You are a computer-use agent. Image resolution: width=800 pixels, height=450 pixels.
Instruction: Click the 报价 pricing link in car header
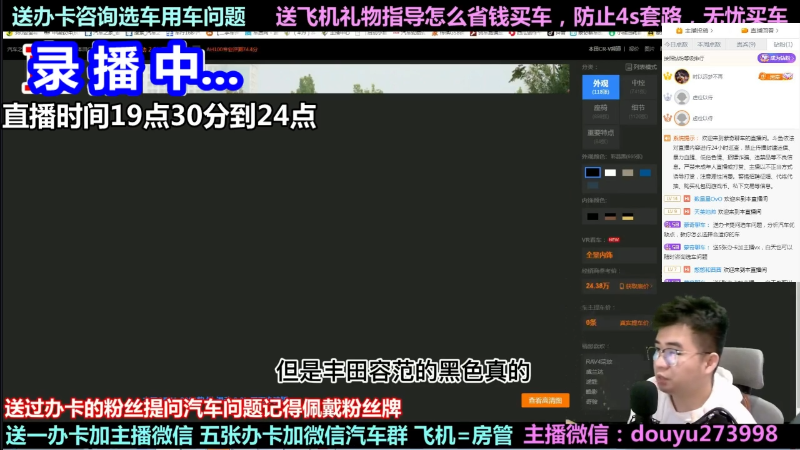point(634,49)
